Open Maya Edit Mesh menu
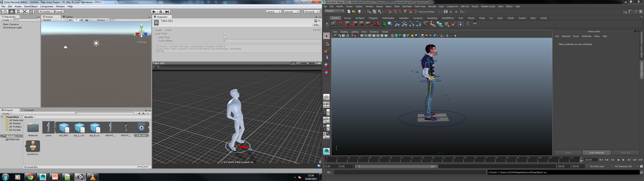The image size is (644, 181). click(407, 6)
